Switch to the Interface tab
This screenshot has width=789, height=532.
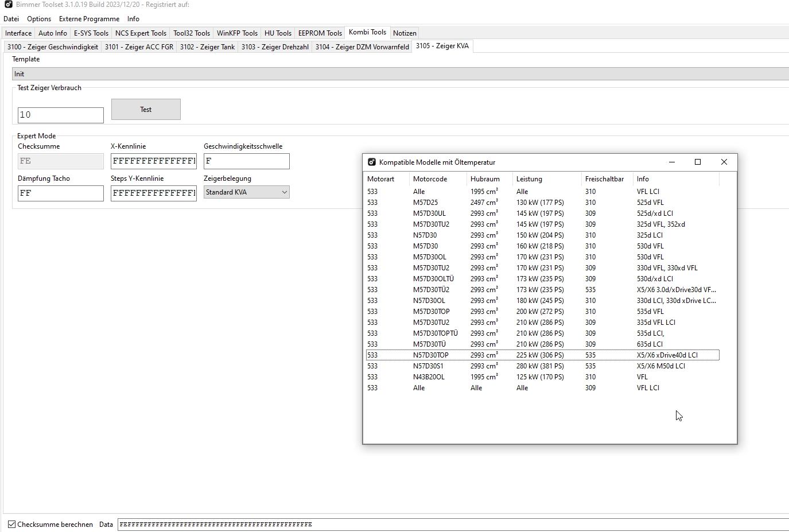click(18, 33)
